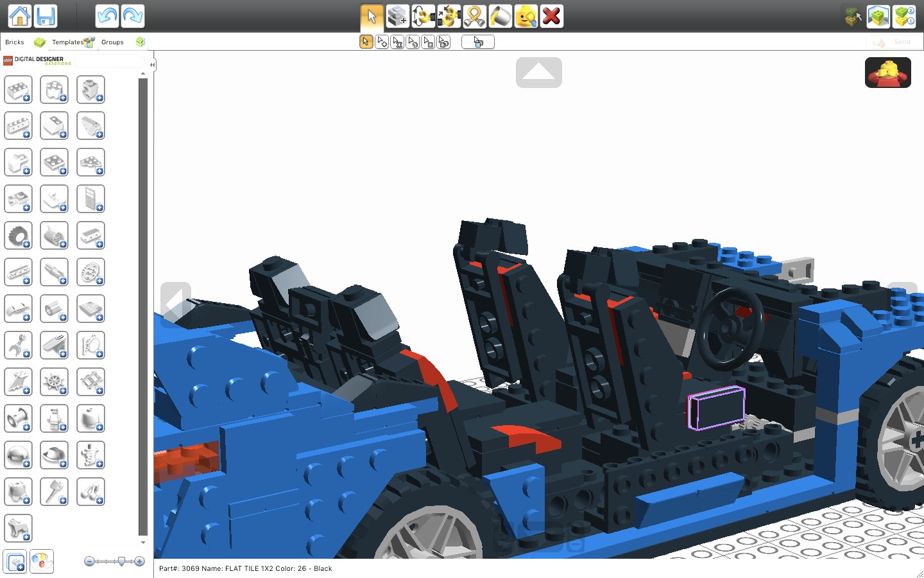
Task: Click the invert selection button
Action: pyautogui.click(x=478, y=42)
